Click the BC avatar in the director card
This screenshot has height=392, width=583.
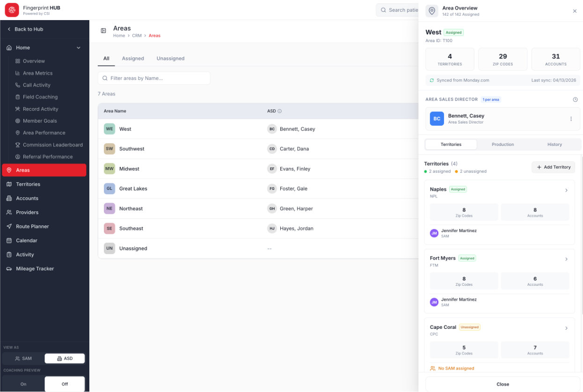tap(437, 119)
